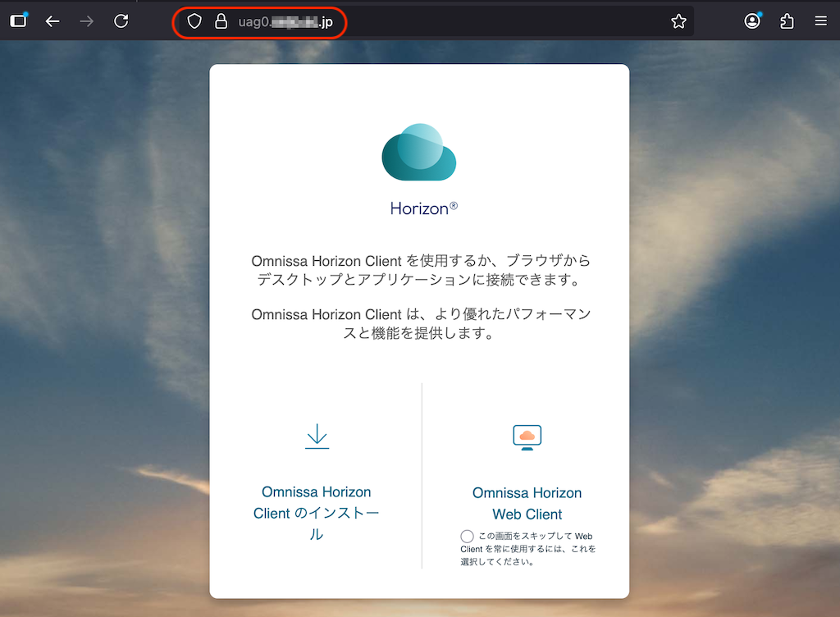This screenshot has width=840, height=617.
Task: Reload the Horizon portal page
Action: point(123,21)
